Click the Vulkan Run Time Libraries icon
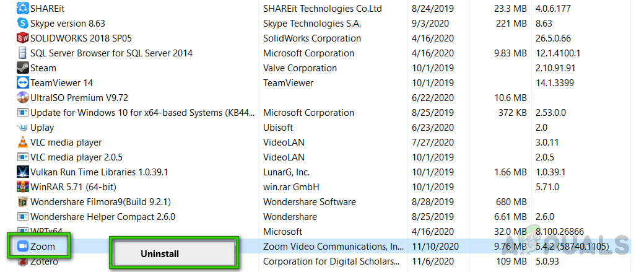644x272 pixels. (x=22, y=172)
